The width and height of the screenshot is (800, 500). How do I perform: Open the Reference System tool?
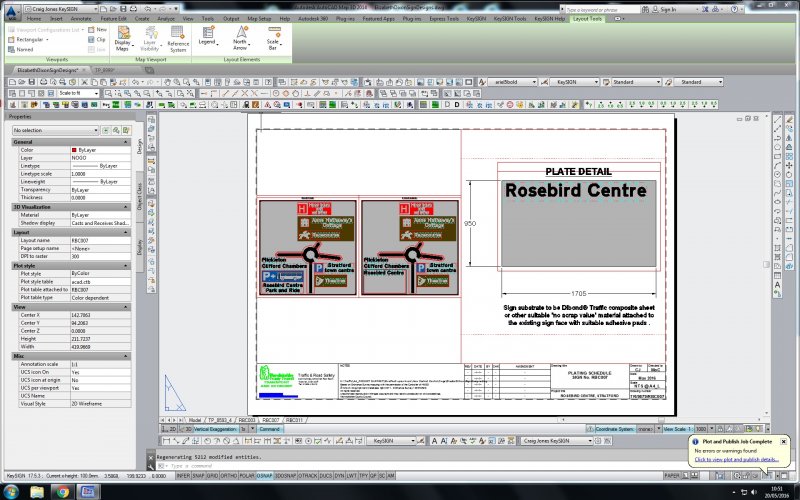point(178,39)
